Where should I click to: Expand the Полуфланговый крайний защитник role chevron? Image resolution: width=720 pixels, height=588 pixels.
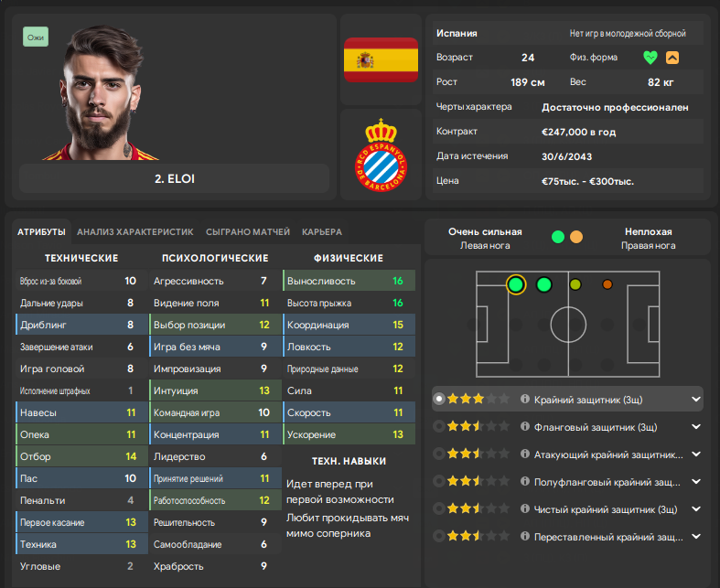[x=696, y=481]
